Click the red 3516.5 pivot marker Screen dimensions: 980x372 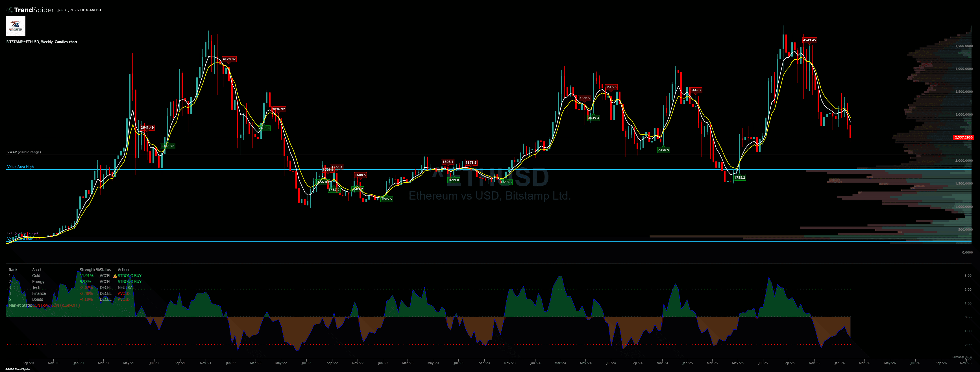(611, 87)
